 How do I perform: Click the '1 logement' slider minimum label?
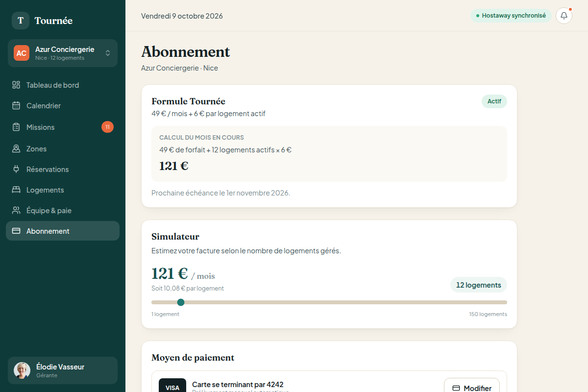tap(165, 314)
